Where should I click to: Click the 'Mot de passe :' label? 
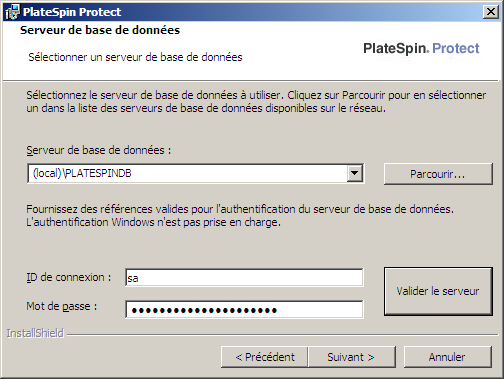click(62, 306)
